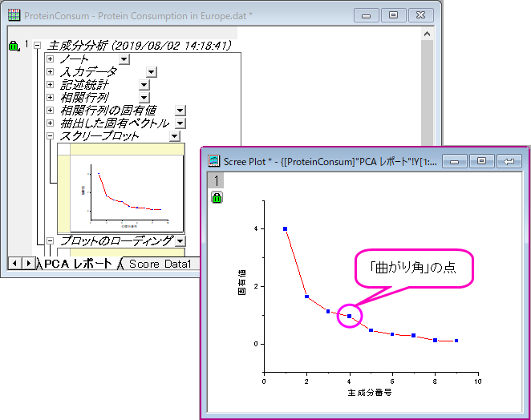Image resolution: width=531 pixels, height=420 pixels.
Task: Click the return button in Scree Plot title bar
Action: (509, 161)
